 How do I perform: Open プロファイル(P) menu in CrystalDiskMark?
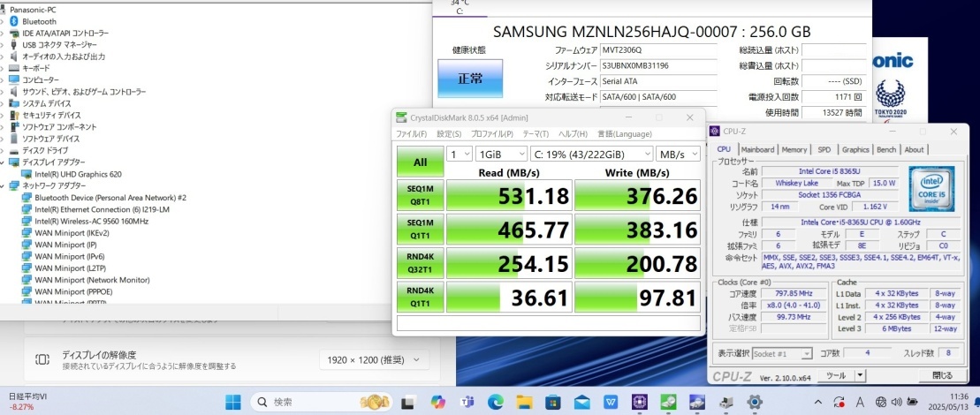pyautogui.click(x=492, y=134)
